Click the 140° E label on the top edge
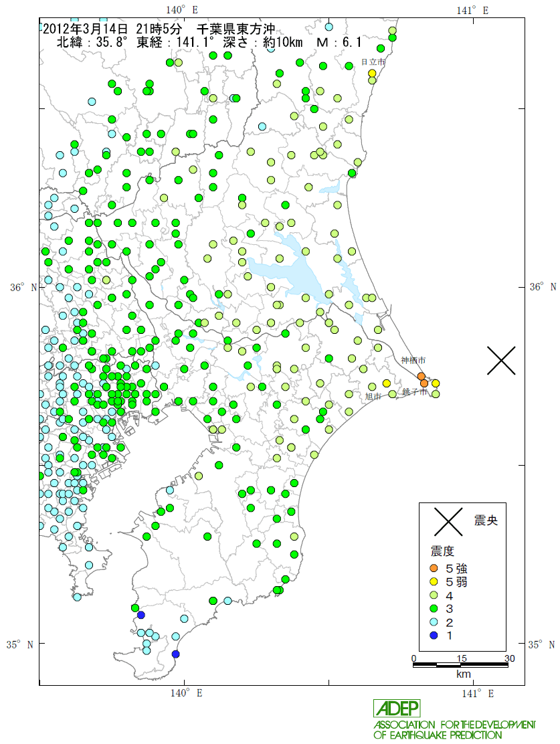560x744 pixels. tap(182, 10)
